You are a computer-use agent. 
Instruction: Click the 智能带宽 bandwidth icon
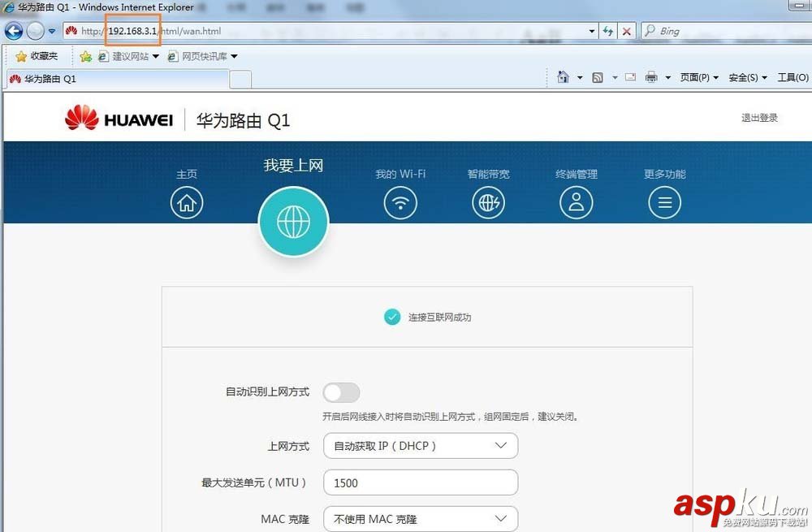(488, 202)
